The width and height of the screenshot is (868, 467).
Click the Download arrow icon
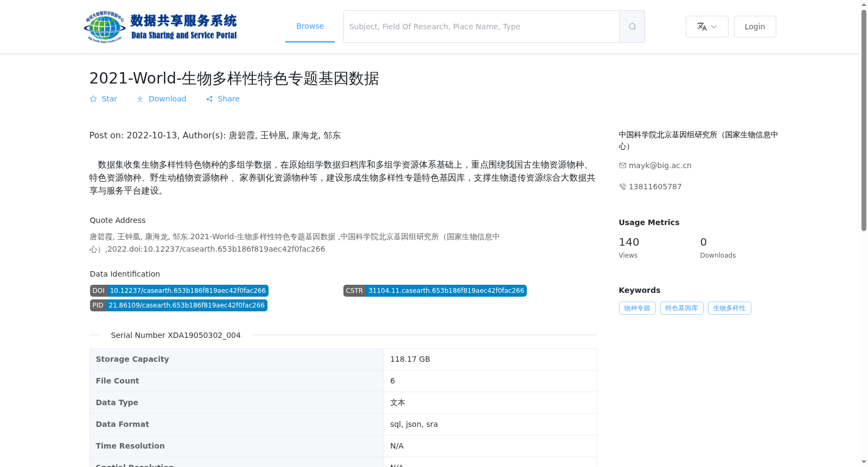coord(140,99)
